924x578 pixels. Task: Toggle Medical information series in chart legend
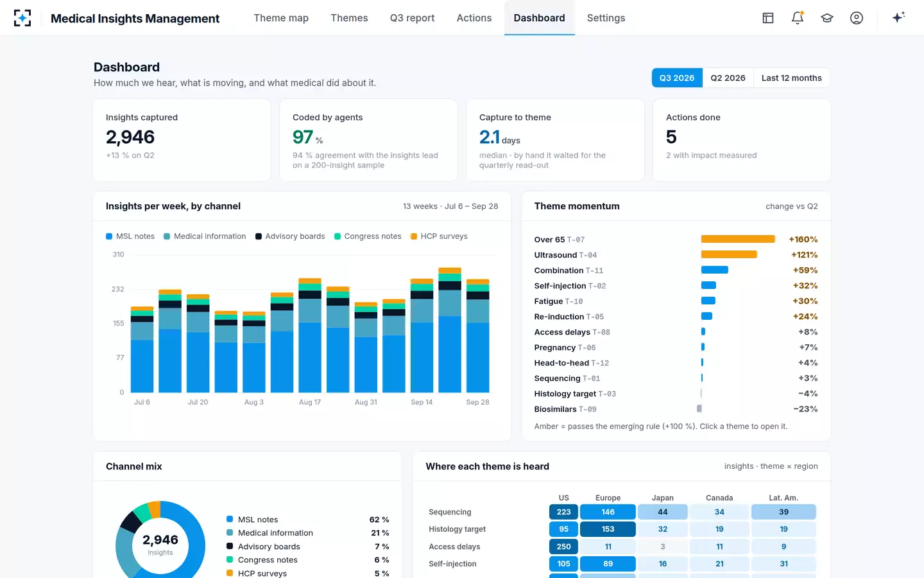point(205,236)
